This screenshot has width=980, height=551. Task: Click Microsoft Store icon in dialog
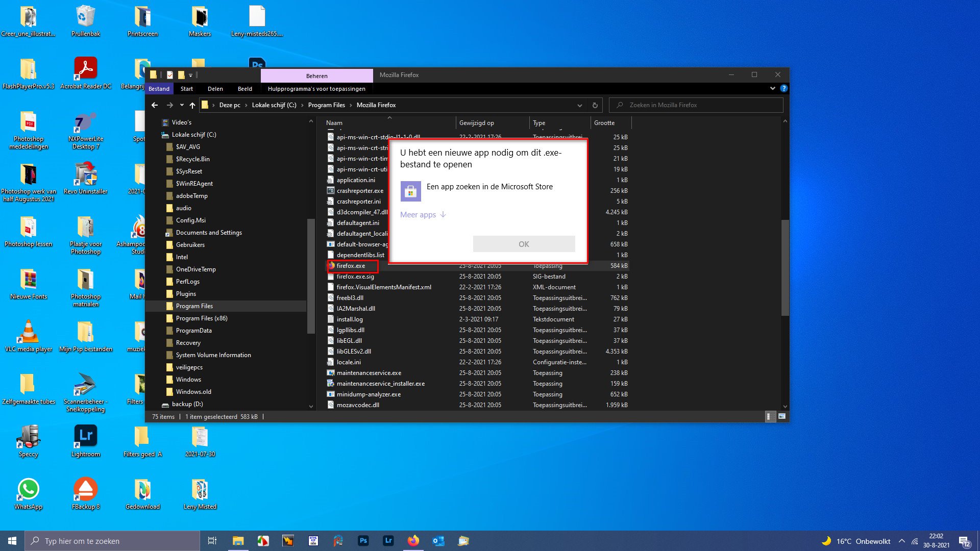click(410, 191)
